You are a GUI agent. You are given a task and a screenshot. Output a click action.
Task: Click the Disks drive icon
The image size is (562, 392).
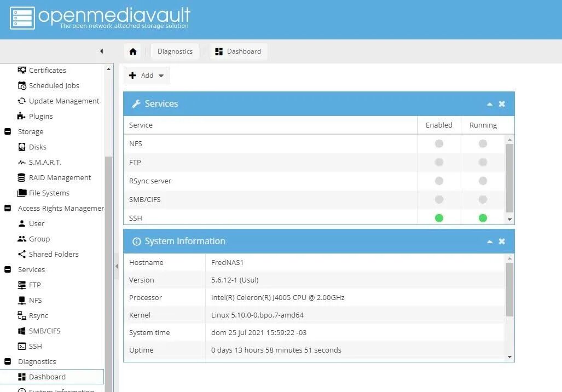tap(22, 147)
